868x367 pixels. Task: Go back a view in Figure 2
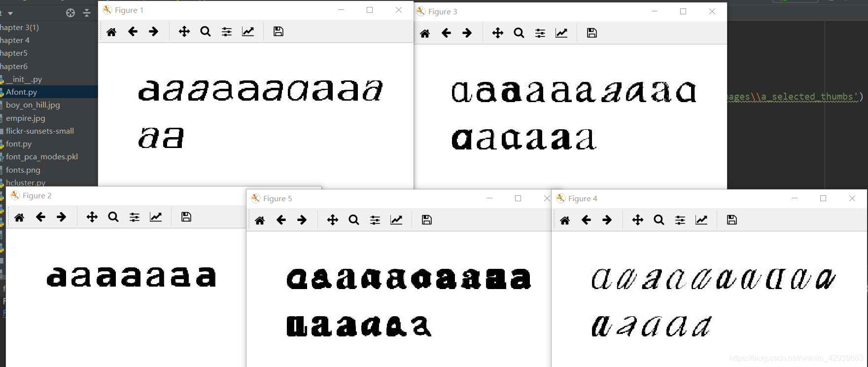[x=40, y=217]
